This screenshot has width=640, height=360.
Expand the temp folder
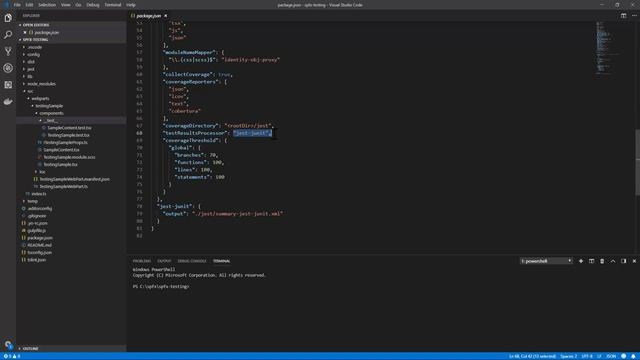click(32, 201)
